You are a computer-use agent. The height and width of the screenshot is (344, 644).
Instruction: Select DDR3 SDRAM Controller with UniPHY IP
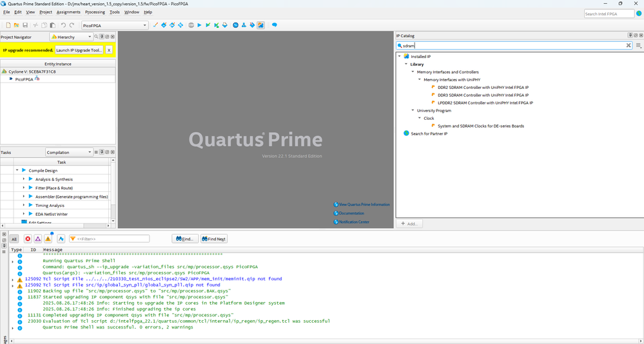click(x=483, y=95)
